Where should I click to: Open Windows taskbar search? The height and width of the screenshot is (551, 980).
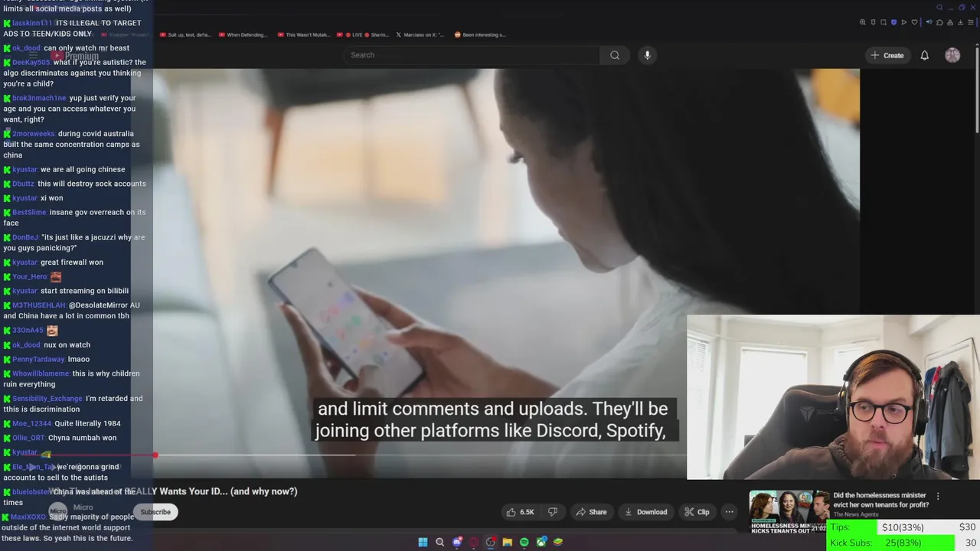point(439,542)
